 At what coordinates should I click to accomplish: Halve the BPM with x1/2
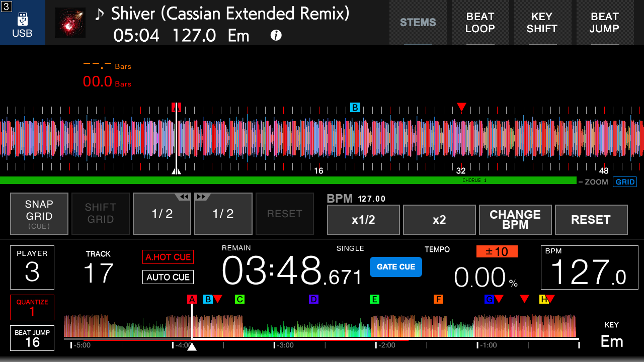point(363,220)
